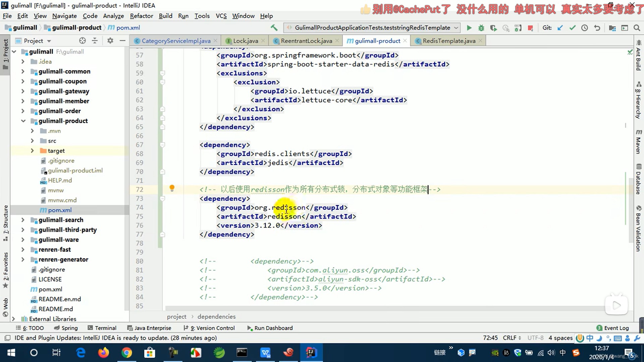This screenshot has height=362, width=644.
Task: Switch to ReentrantLock.java tab
Action: coord(306,41)
